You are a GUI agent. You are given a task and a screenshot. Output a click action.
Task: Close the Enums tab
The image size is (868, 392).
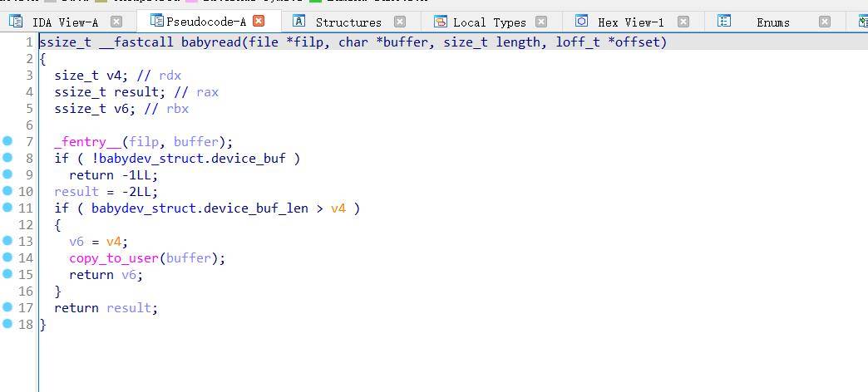(825, 22)
